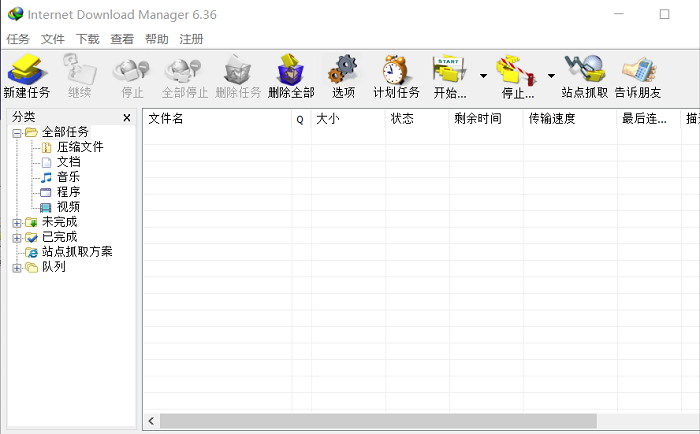Select the 全部任务 tree label

(65, 132)
